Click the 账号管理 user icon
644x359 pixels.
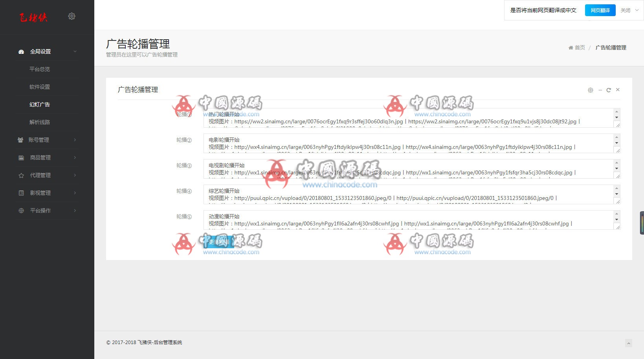21,140
